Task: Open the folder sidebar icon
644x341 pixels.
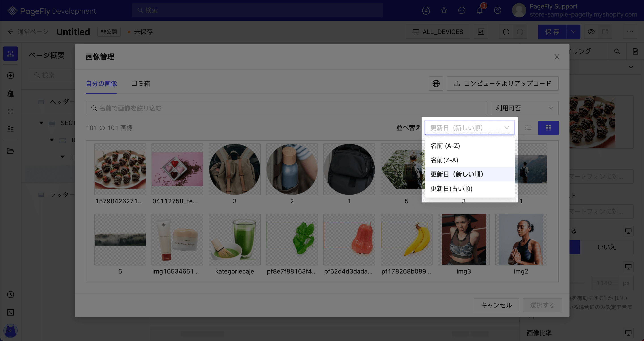Action: pyautogui.click(x=11, y=151)
